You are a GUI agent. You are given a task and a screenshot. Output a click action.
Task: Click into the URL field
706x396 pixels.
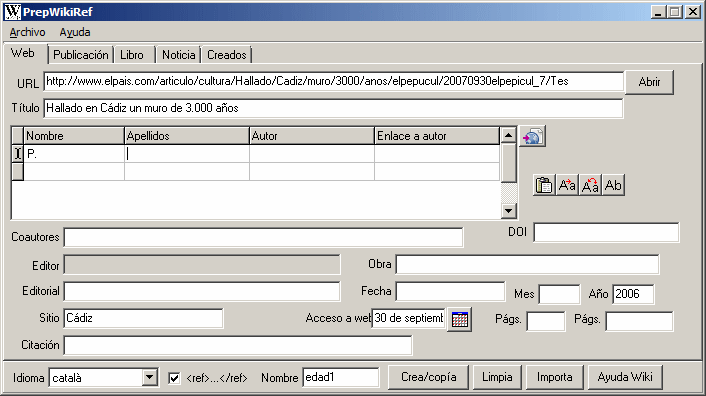point(334,81)
